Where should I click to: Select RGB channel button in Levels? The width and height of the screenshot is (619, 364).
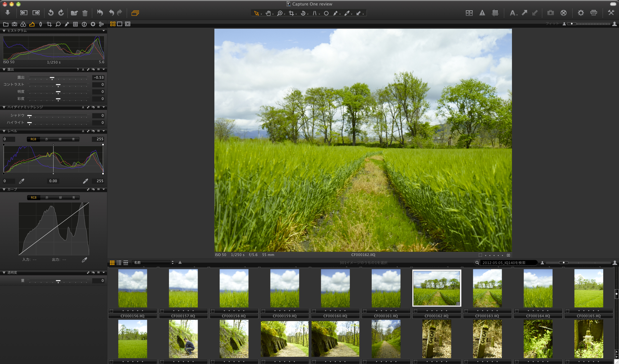34,139
